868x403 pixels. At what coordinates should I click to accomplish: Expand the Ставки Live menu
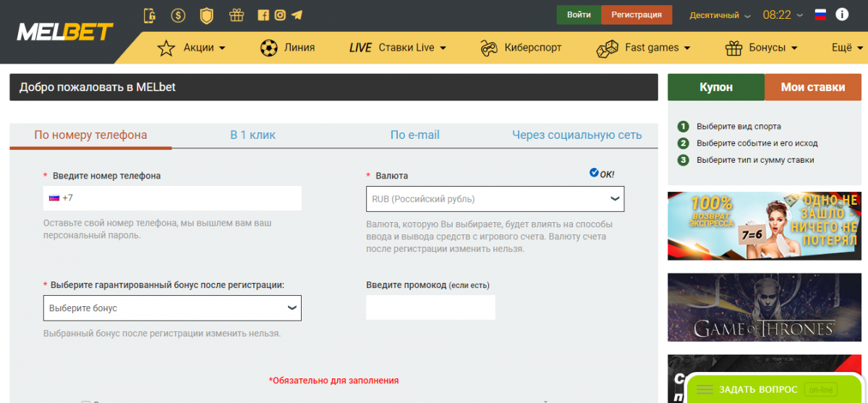coord(397,48)
